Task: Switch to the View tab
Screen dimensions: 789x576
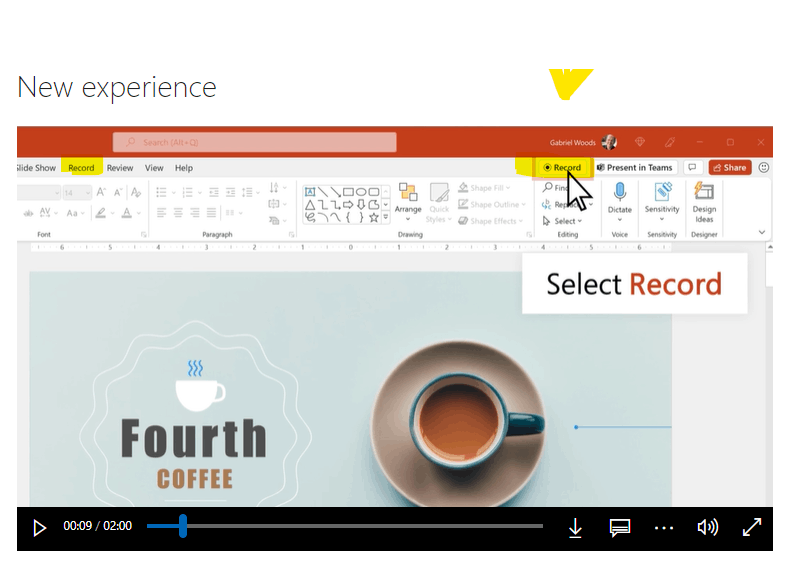Action: [154, 168]
